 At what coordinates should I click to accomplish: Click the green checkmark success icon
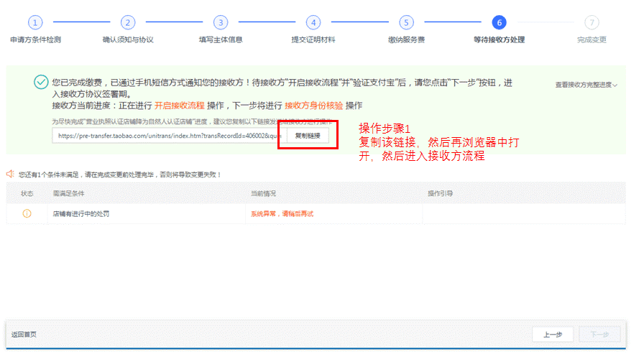point(41,82)
